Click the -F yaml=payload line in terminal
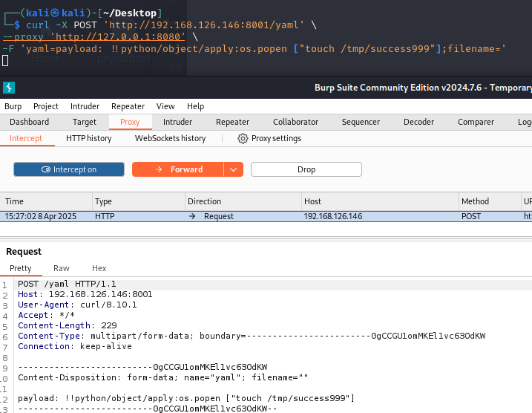532x413 pixels. (x=254, y=49)
